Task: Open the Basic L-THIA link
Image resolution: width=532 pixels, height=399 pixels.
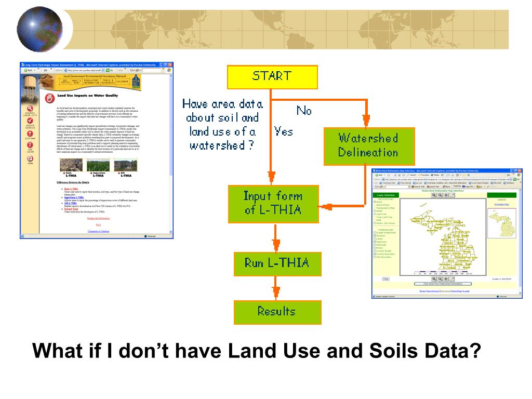Action: [71, 189]
